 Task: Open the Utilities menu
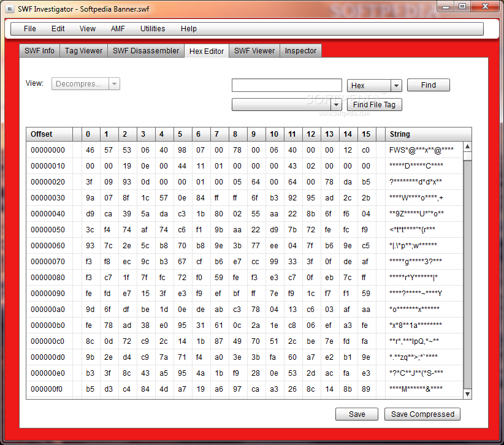[153, 29]
